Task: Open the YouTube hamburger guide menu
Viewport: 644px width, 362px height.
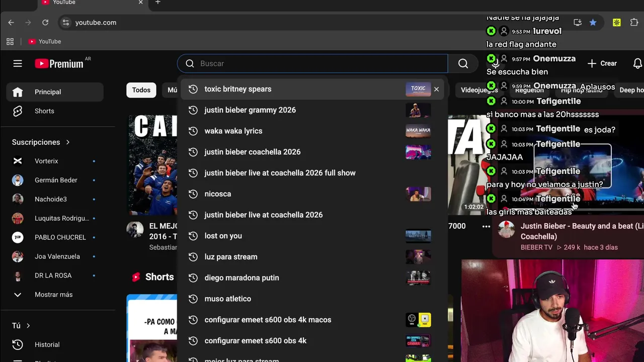Action: [x=18, y=63]
